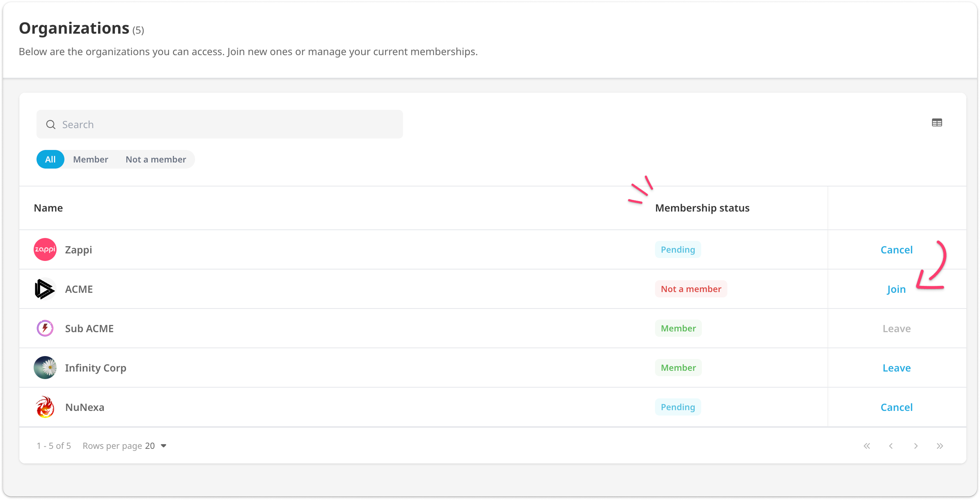Screen dimensions: 980x500
Task: Leave the Infinity Corp organization
Action: 896,368
